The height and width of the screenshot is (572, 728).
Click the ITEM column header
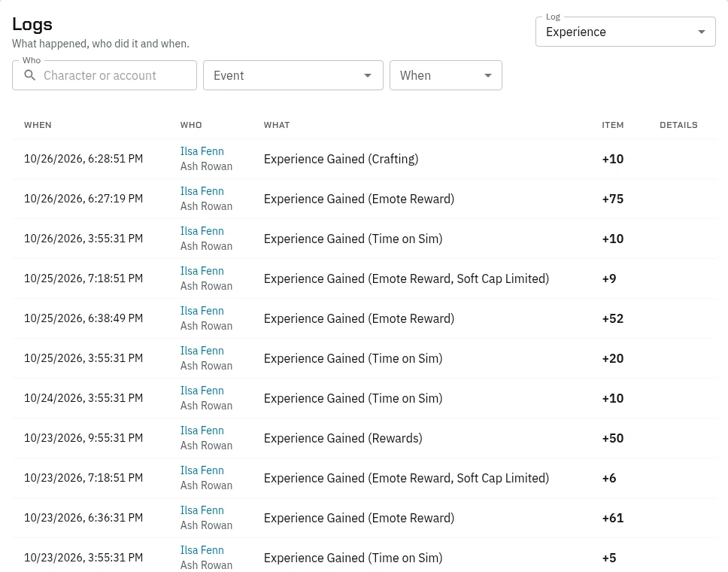[x=613, y=125]
